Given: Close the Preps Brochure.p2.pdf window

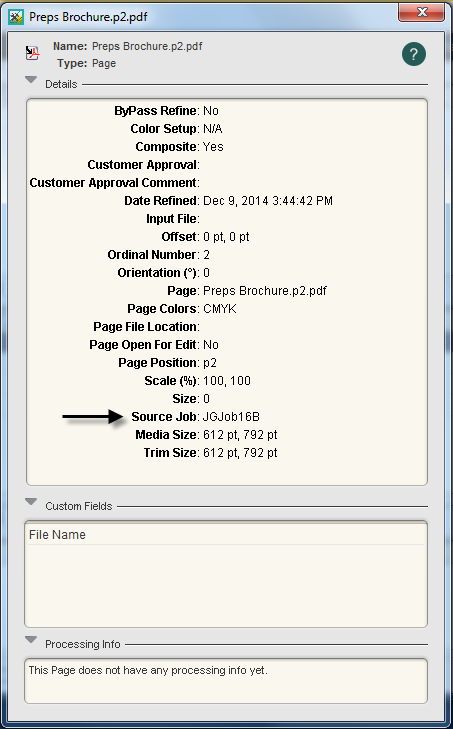Looking at the screenshot, I should [421, 12].
